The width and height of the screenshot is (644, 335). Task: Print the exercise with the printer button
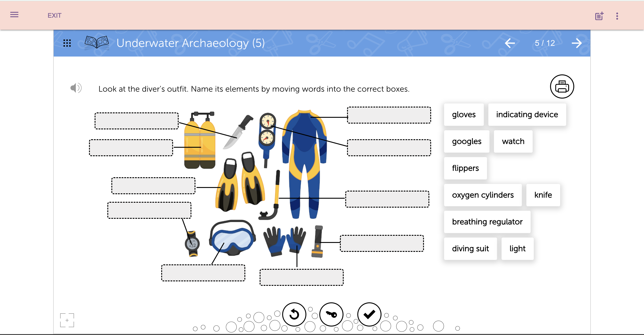tap(562, 86)
